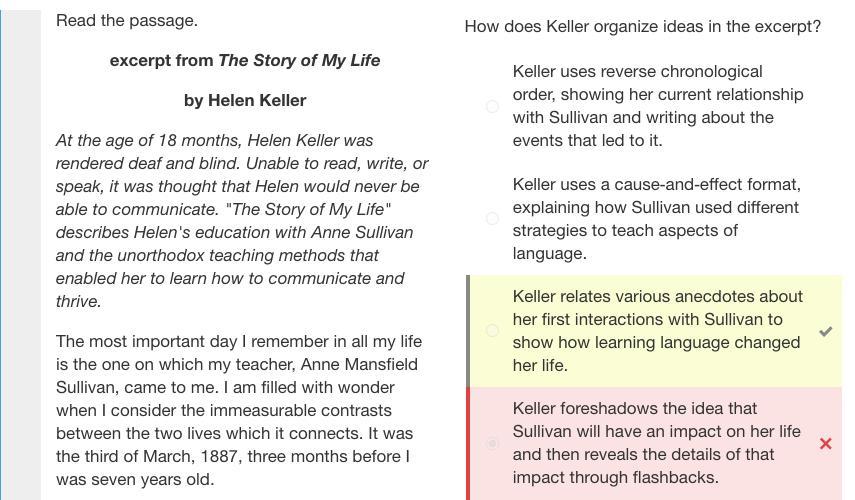Choose the answer text about cause-and-effect format

657,219
